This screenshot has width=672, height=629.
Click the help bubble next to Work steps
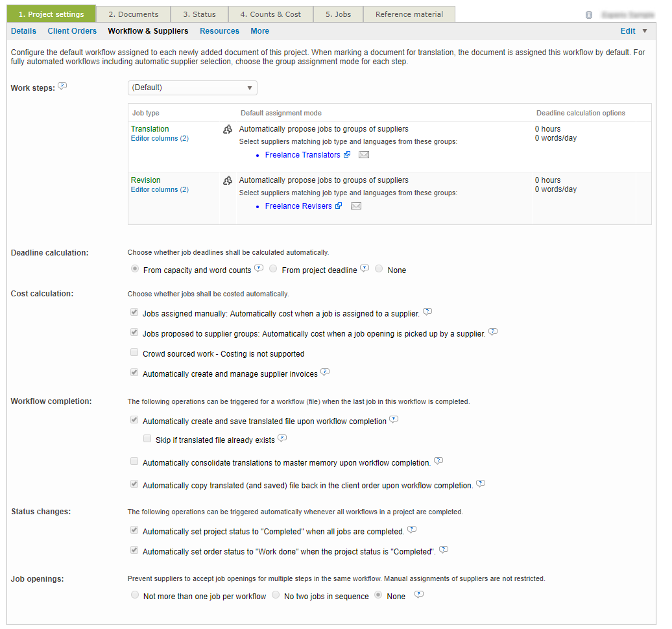(62, 87)
